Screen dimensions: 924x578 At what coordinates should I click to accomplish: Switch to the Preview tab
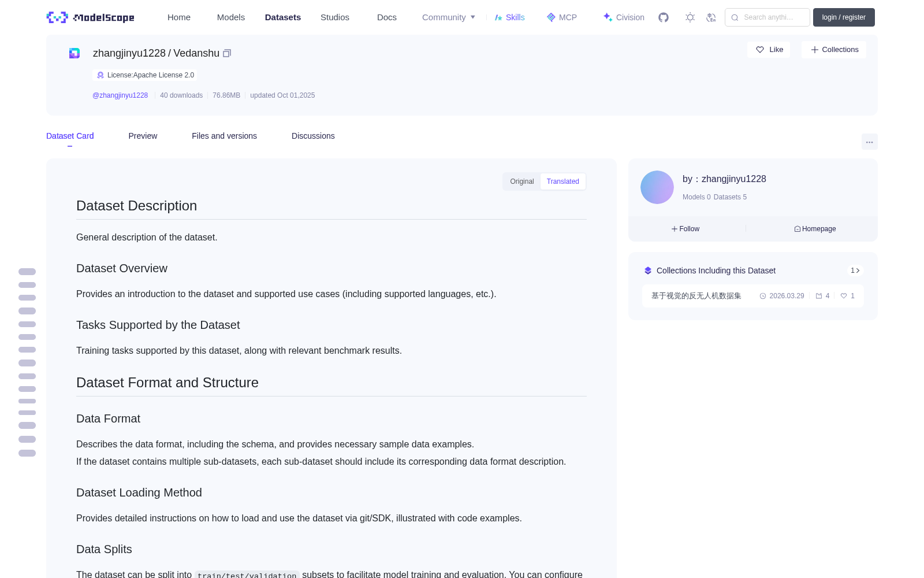[143, 136]
